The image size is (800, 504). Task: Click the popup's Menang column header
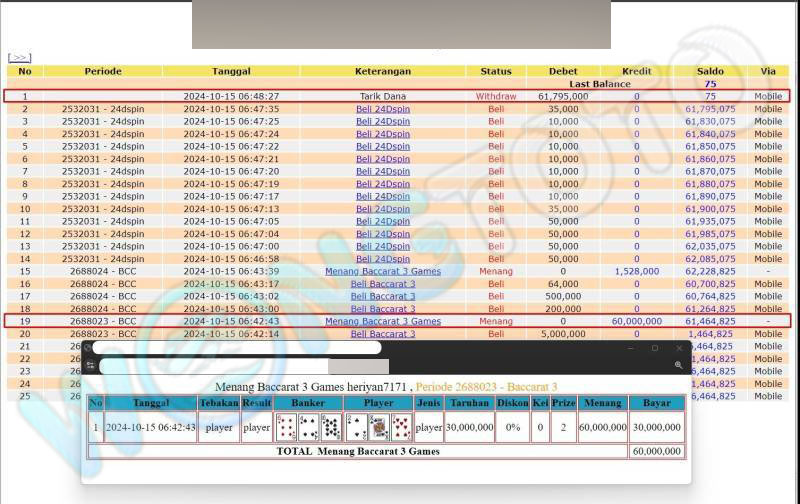pyautogui.click(x=603, y=403)
